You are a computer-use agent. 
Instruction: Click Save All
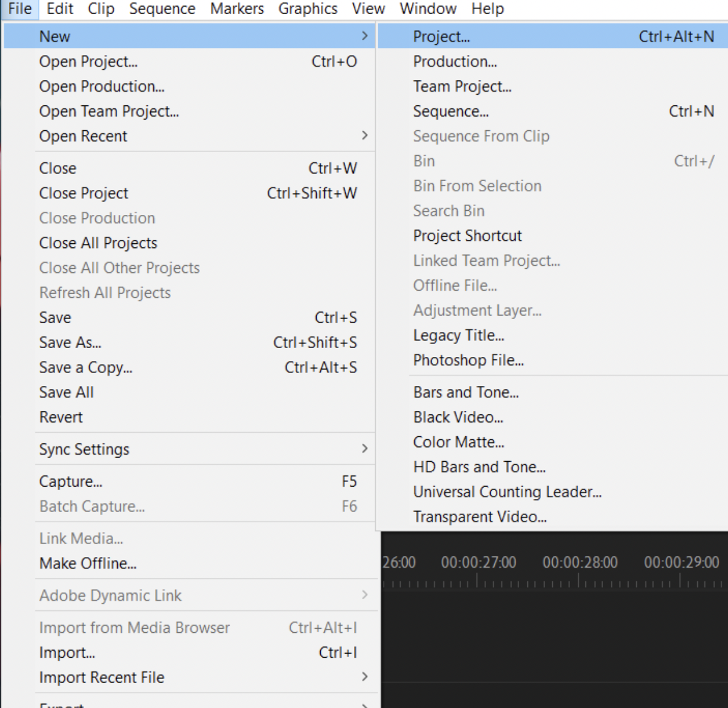[x=189, y=392]
